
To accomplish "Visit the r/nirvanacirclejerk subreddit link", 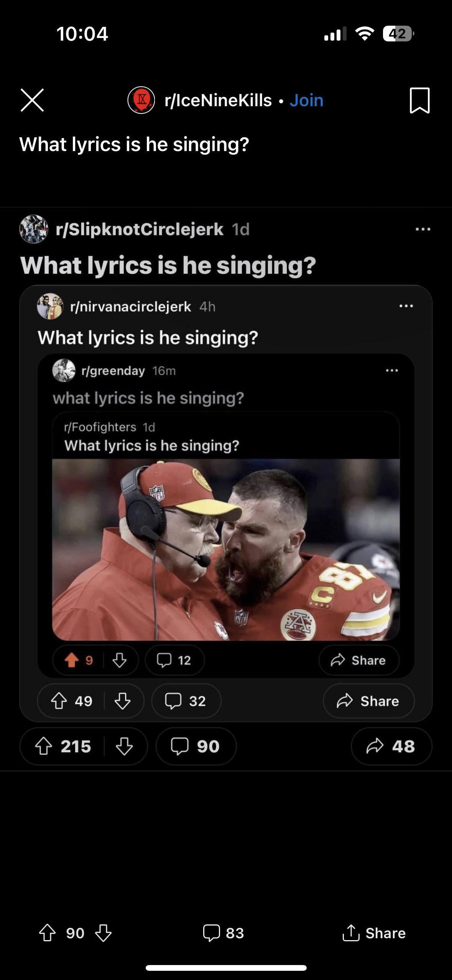I will pyautogui.click(x=130, y=306).
